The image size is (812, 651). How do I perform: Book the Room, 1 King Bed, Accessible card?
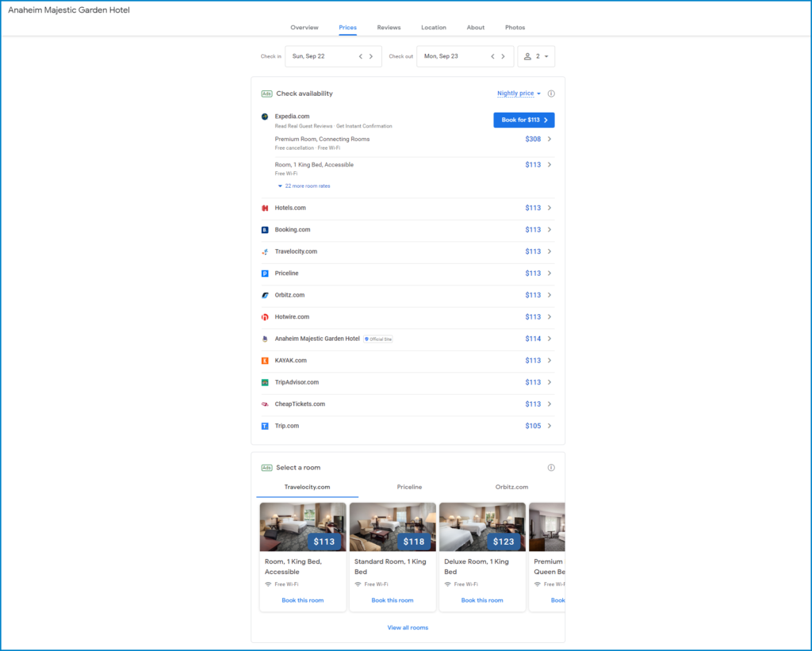(302, 600)
